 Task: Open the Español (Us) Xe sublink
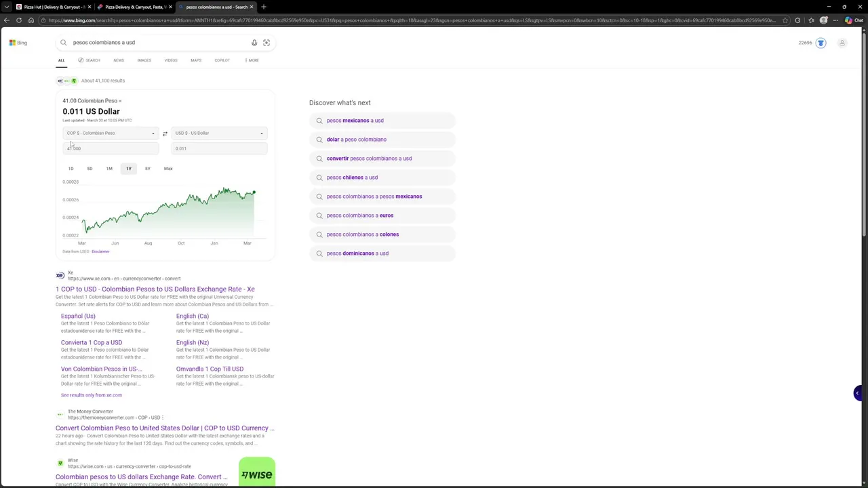tap(78, 316)
